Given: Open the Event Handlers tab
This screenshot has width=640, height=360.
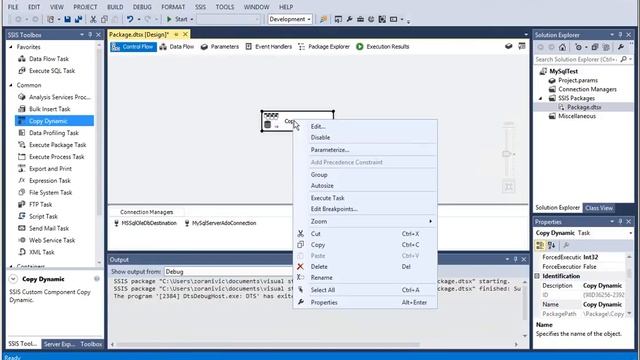Looking at the screenshot, I should (x=269, y=47).
